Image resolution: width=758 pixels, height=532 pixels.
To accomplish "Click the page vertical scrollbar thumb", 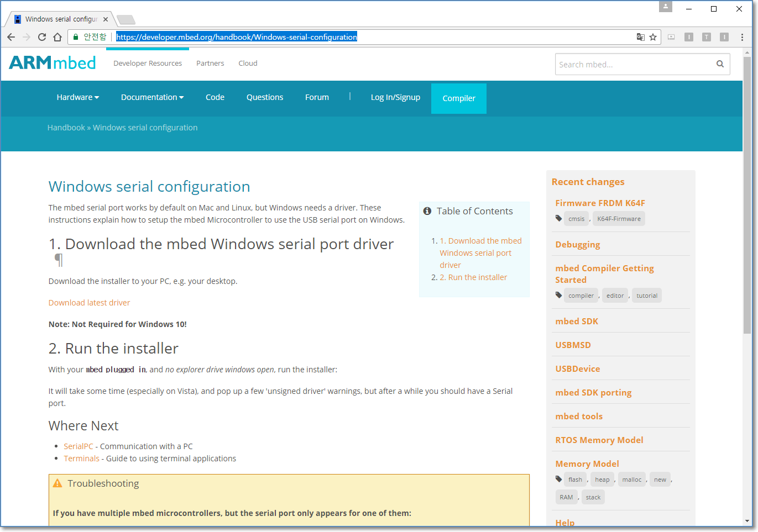I will point(747,195).
